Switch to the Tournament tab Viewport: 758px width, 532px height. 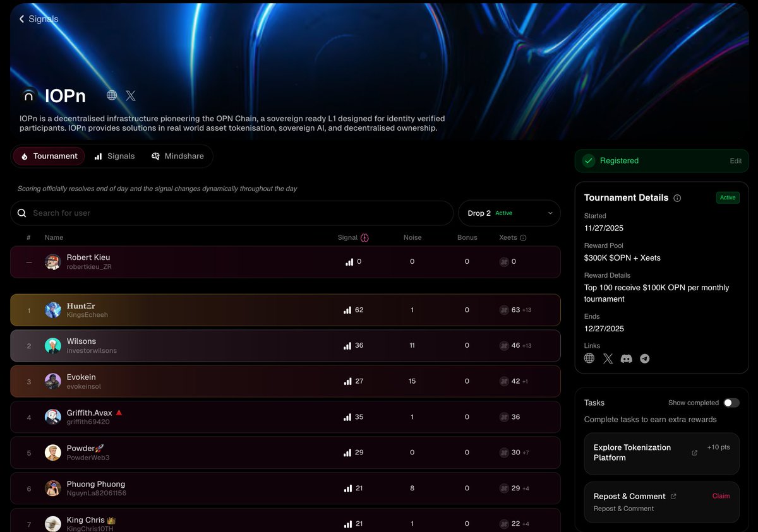[49, 157]
